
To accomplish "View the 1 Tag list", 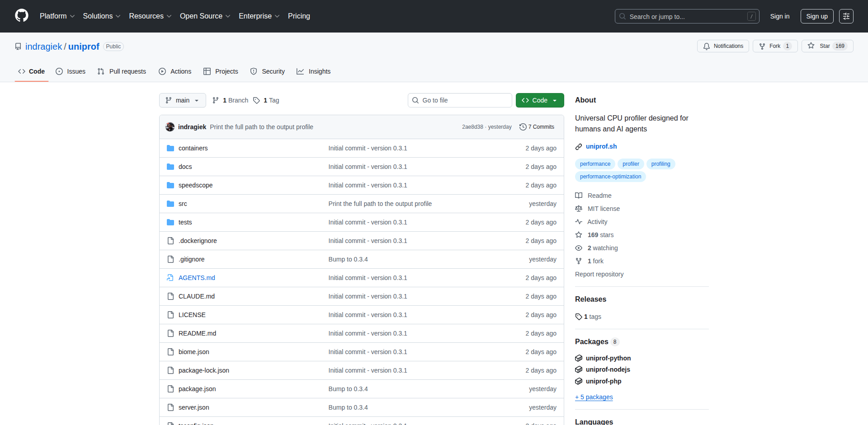I will [266, 100].
